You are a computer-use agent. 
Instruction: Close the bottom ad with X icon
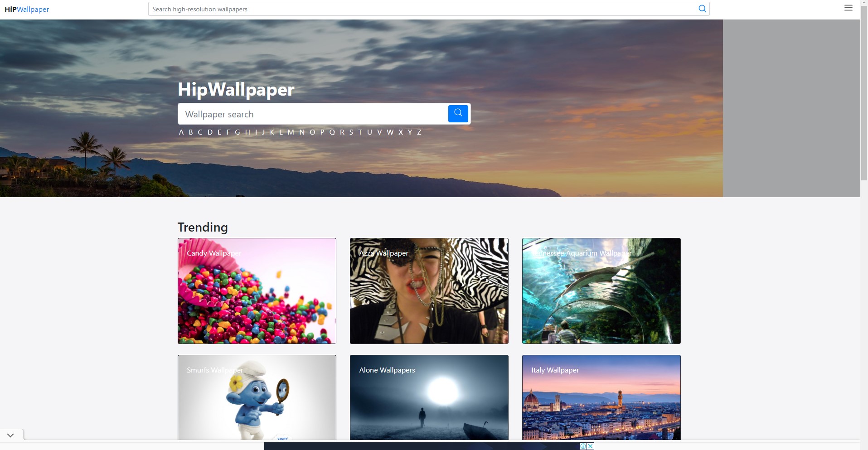[591, 446]
